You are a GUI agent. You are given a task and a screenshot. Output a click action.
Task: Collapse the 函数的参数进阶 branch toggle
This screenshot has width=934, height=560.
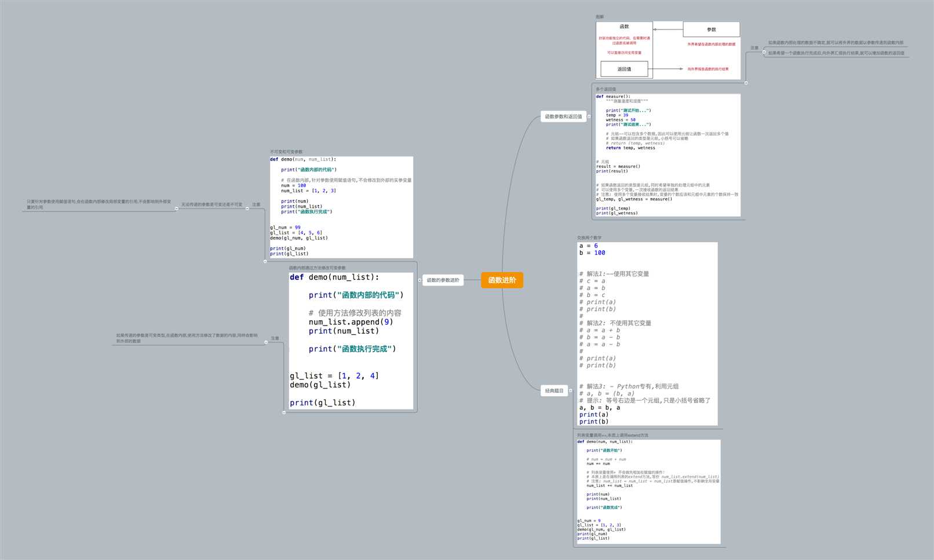tap(419, 280)
